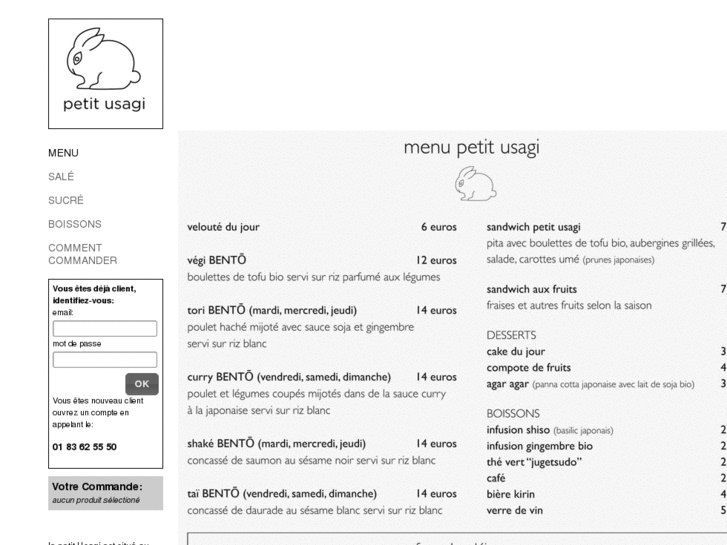Select 'velouté du jour' menu item

click(x=223, y=227)
